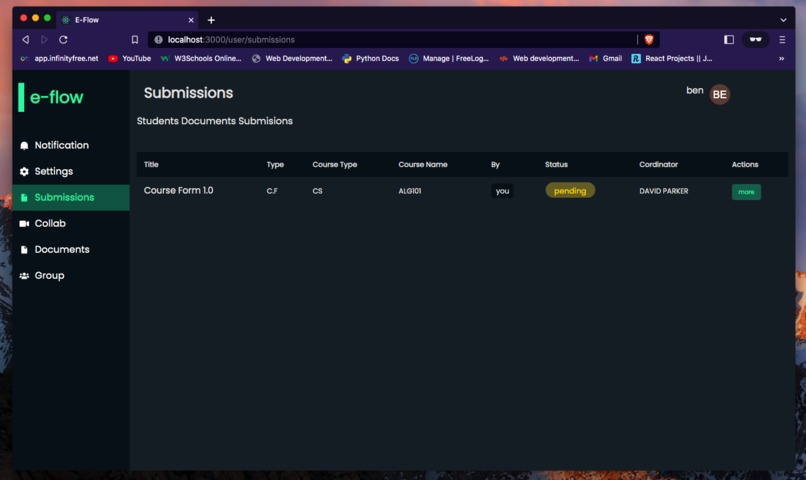806x480 pixels.
Task: Open the W3Schools Online bookmark
Action: pyautogui.click(x=201, y=59)
